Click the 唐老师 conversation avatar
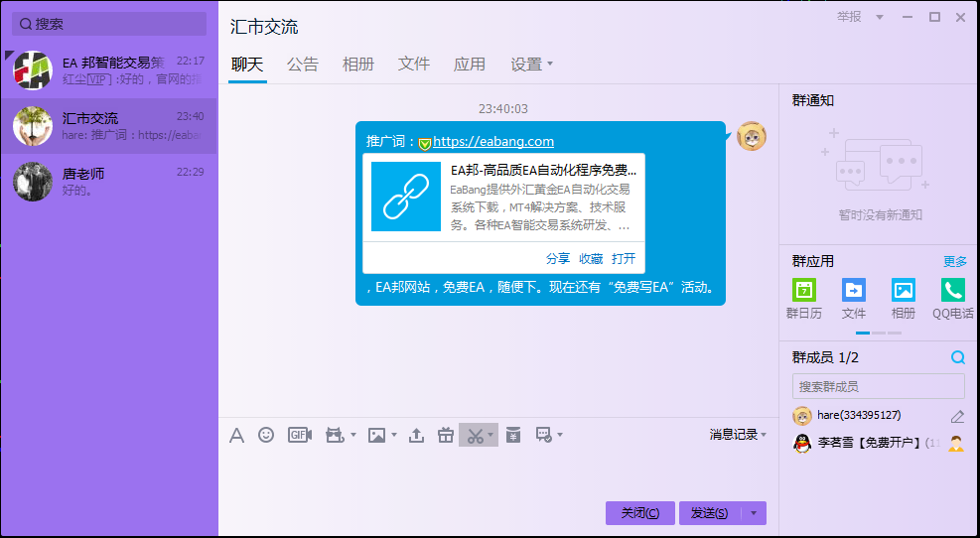 [33, 182]
